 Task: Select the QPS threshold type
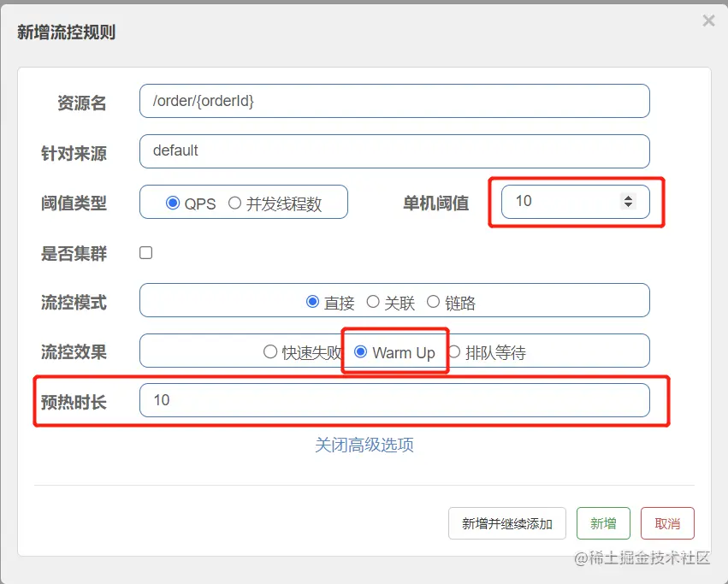173,203
